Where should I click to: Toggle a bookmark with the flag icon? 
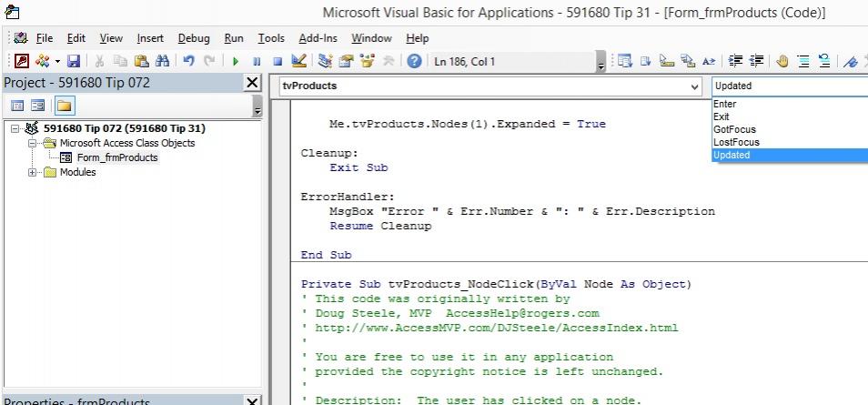851,61
